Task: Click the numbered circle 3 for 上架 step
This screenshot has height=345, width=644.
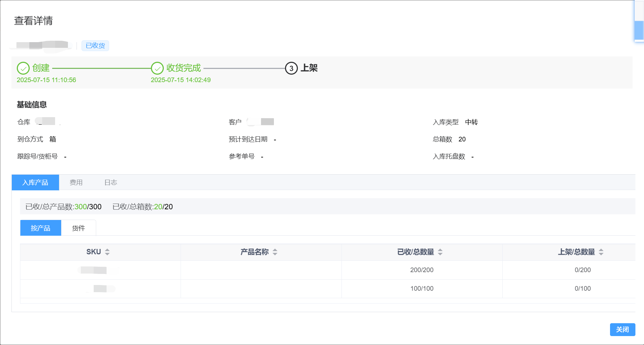Action: tap(291, 68)
